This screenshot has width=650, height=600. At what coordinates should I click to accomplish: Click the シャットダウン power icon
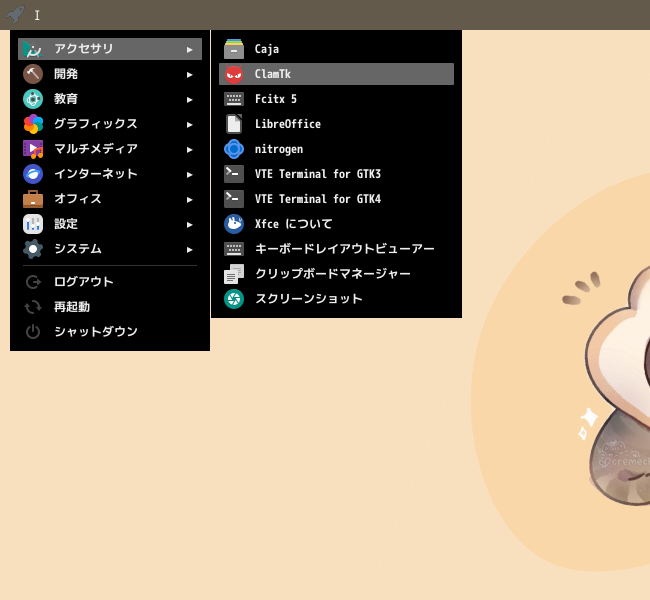[x=33, y=332]
